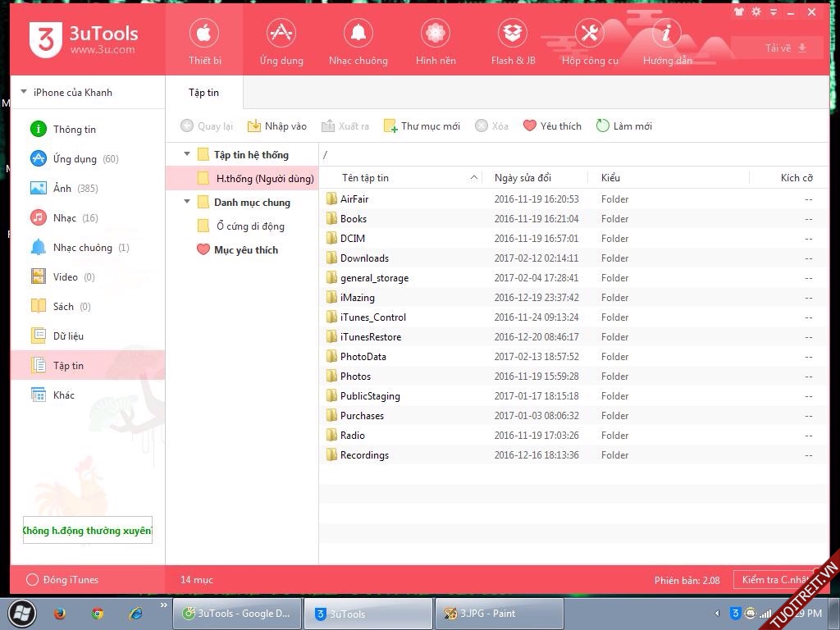Open Flash & JB section
This screenshot has height=630, width=840.
pyautogui.click(x=514, y=34)
